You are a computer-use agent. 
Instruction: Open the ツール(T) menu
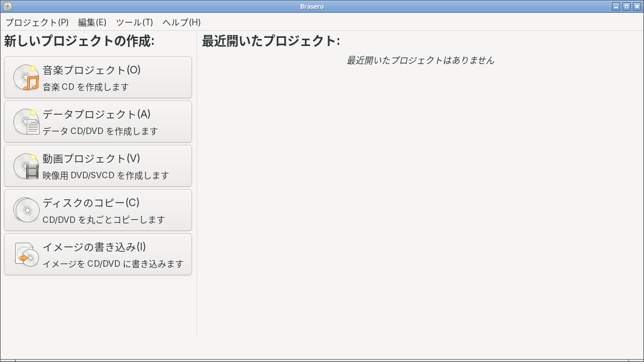tap(134, 22)
